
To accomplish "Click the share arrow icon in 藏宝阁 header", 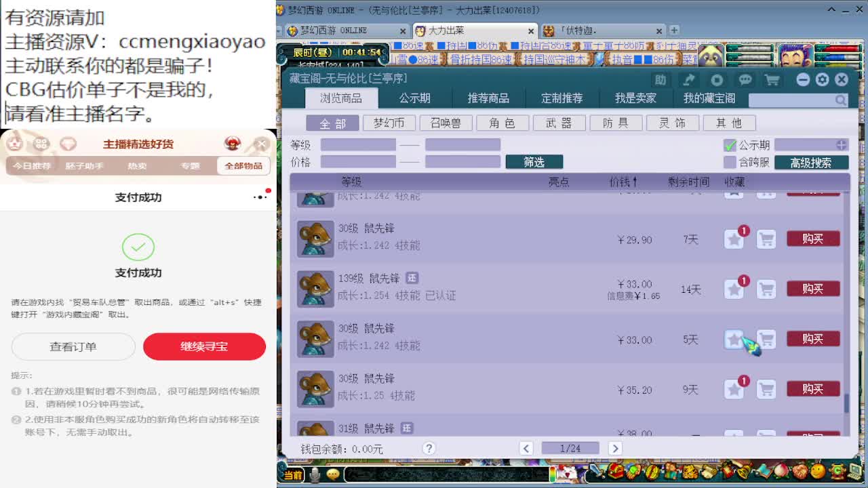I will [689, 79].
